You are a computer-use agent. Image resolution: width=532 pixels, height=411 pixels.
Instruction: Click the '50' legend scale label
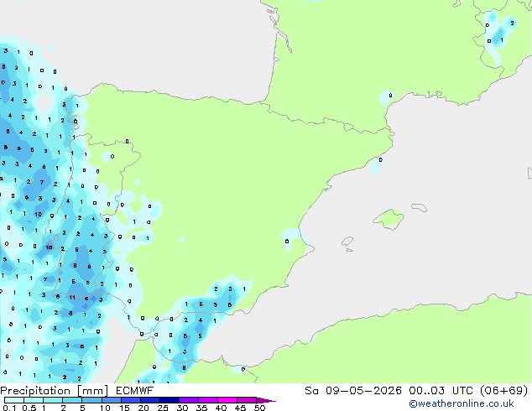[259, 408]
